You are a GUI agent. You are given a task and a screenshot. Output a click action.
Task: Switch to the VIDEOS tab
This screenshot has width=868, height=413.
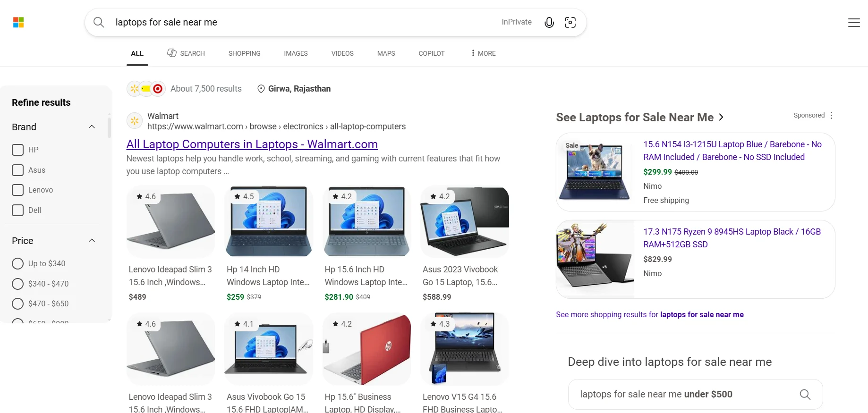click(x=342, y=53)
